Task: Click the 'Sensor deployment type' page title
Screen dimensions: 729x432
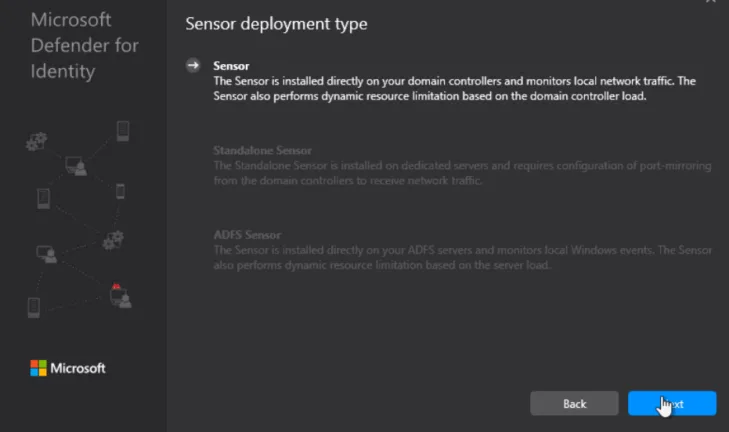Action: point(276,24)
